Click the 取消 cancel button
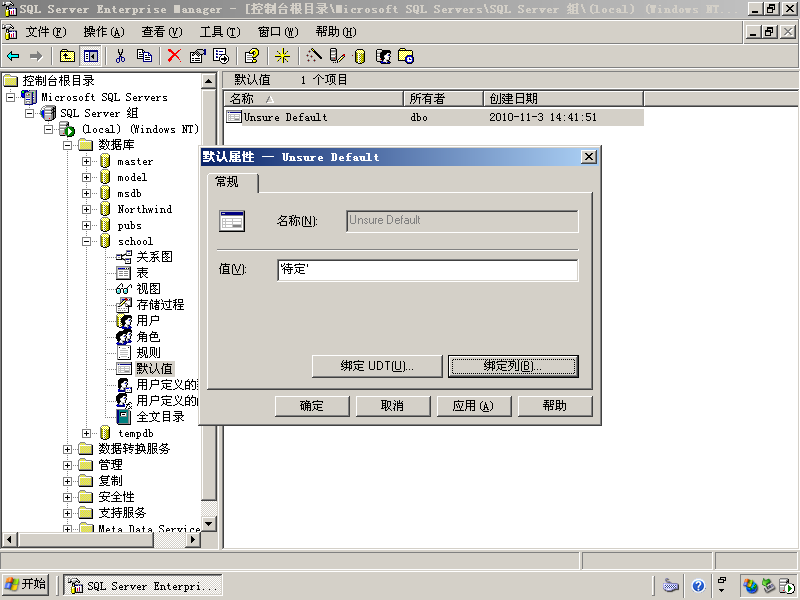 point(392,406)
